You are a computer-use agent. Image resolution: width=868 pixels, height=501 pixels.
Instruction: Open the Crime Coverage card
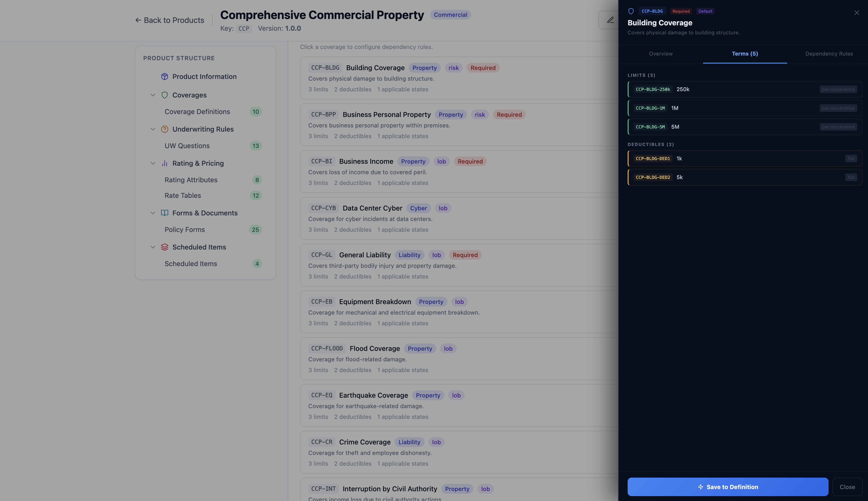[x=459, y=453]
